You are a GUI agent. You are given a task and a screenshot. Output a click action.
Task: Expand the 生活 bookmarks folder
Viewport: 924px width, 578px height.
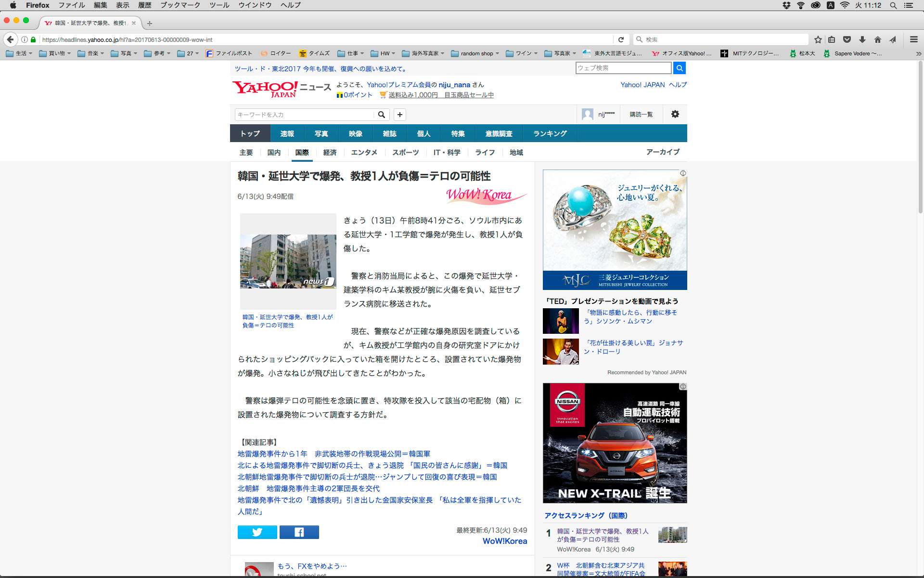[x=19, y=53]
